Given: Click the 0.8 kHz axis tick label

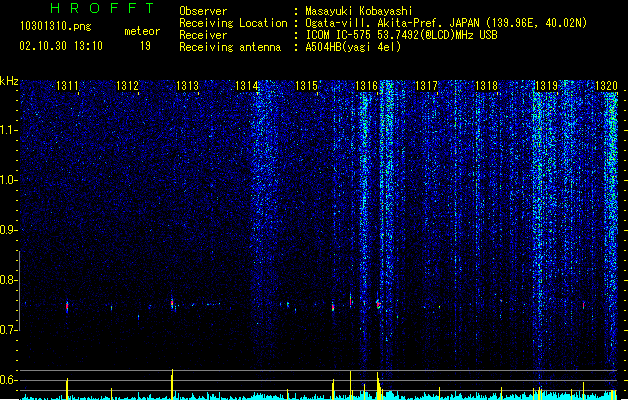Looking at the screenshot, I should point(9,280).
